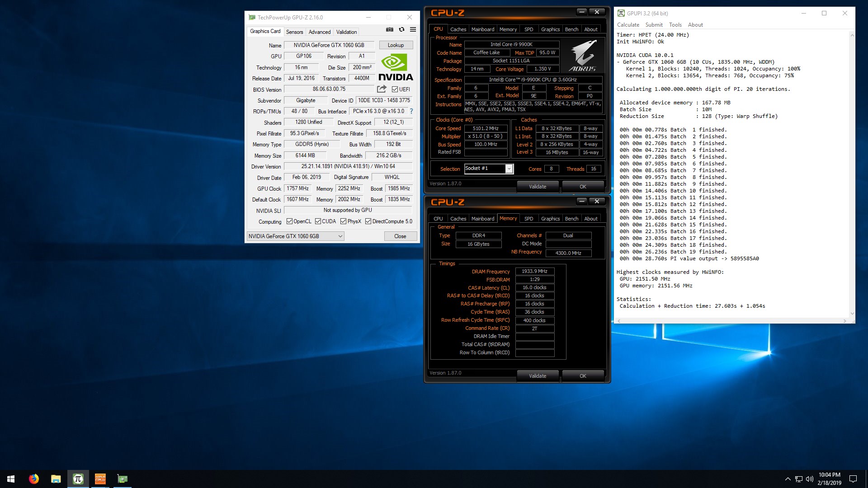The width and height of the screenshot is (868, 488).
Task: Click the GPUPI vertical scrollbar
Action: 852,174
